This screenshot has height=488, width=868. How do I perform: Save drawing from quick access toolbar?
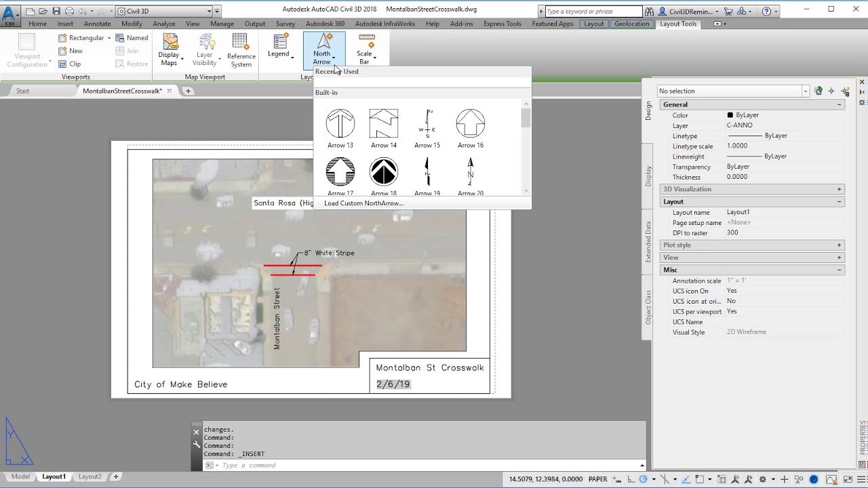click(x=56, y=11)
